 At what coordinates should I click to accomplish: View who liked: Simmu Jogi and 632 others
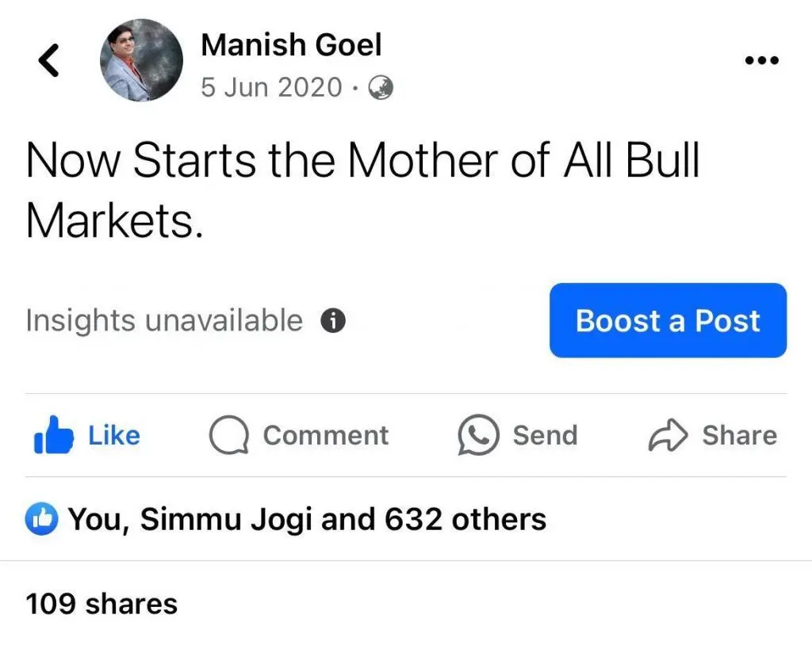tap(307, 519)
